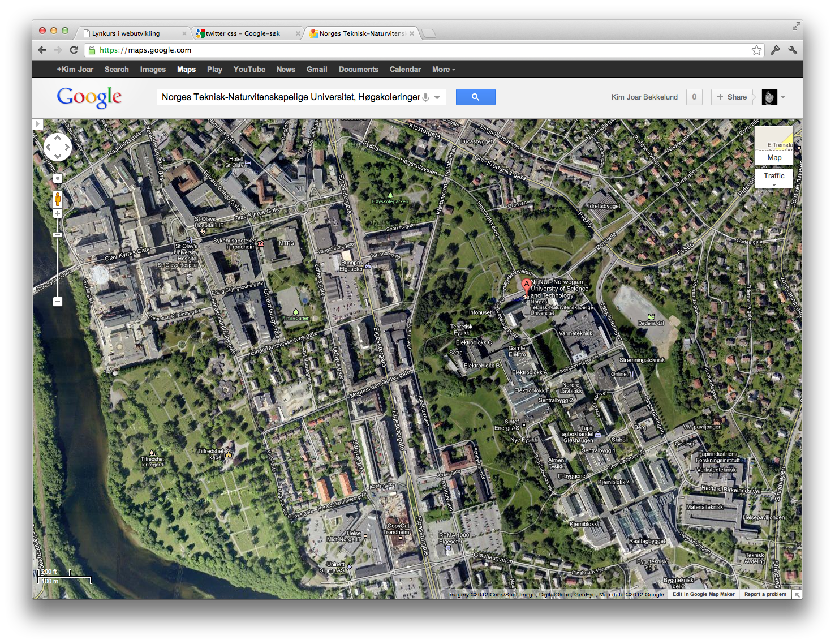
Task: Expand account dropdown arrow beside avatar
Action: pyautogui.click(x=783, y=97)
